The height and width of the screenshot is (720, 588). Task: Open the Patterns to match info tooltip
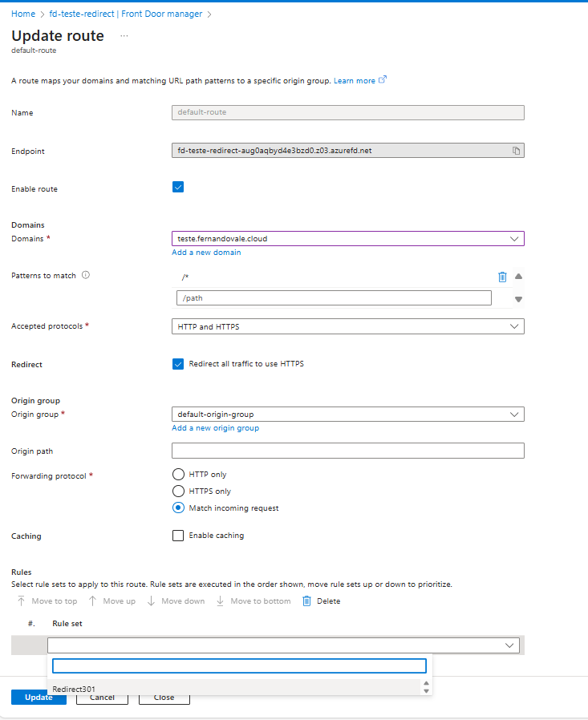point(86,275)
